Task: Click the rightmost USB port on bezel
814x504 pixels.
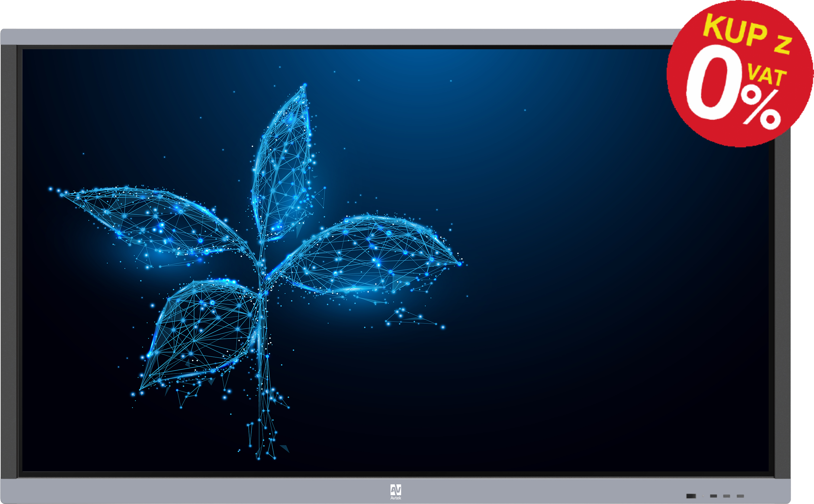Action: click(740, 496)
